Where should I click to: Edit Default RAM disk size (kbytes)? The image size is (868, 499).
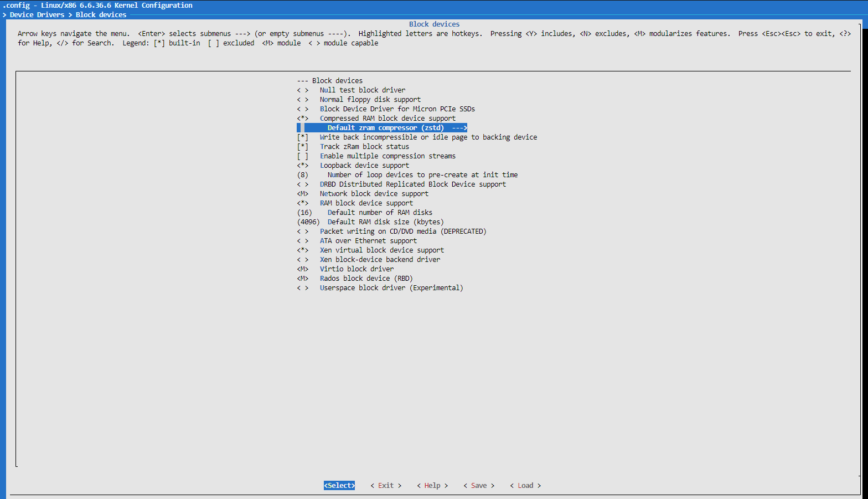coord(385,222)
